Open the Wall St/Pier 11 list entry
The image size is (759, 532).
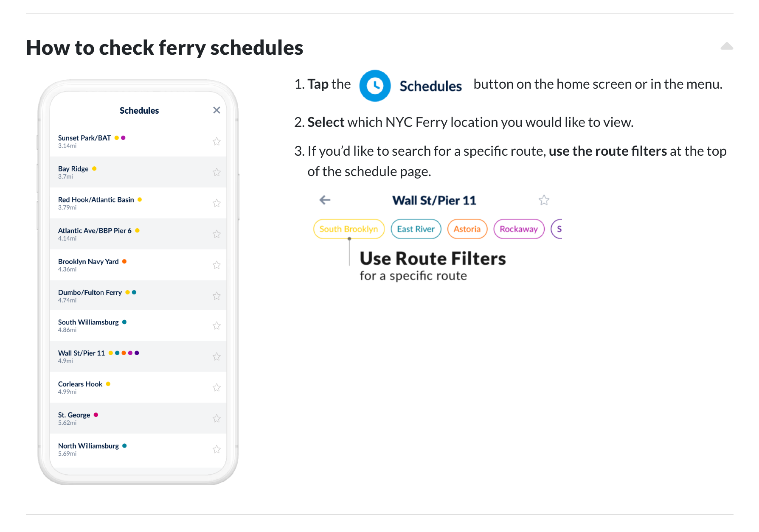[x=138, y=356]
